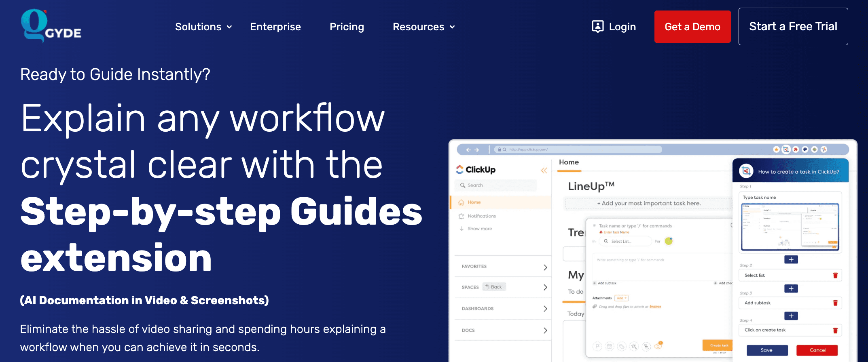868x362 pixels.
Task: Click the Gyde logo
Action: click(x=51, y=26)
